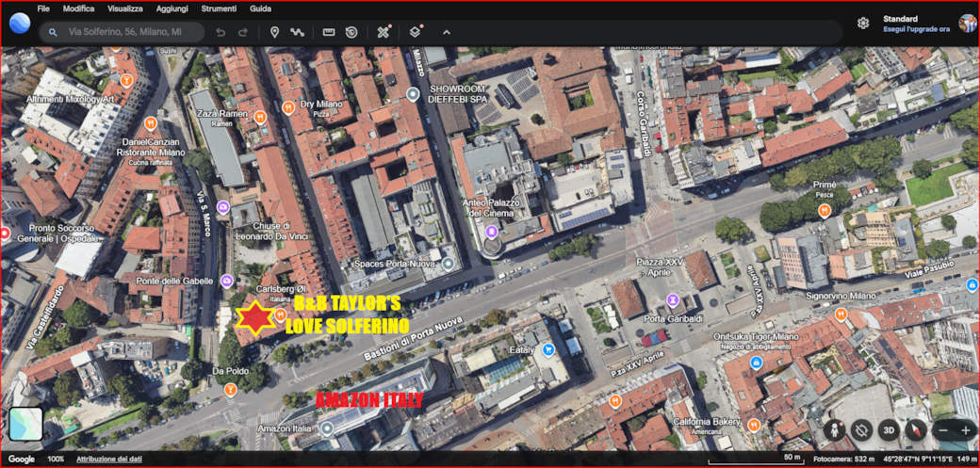Click the coordinates 45°28'47"N 9°11'15"E
This screenshot has height=468, width=980.
point(918,460)
